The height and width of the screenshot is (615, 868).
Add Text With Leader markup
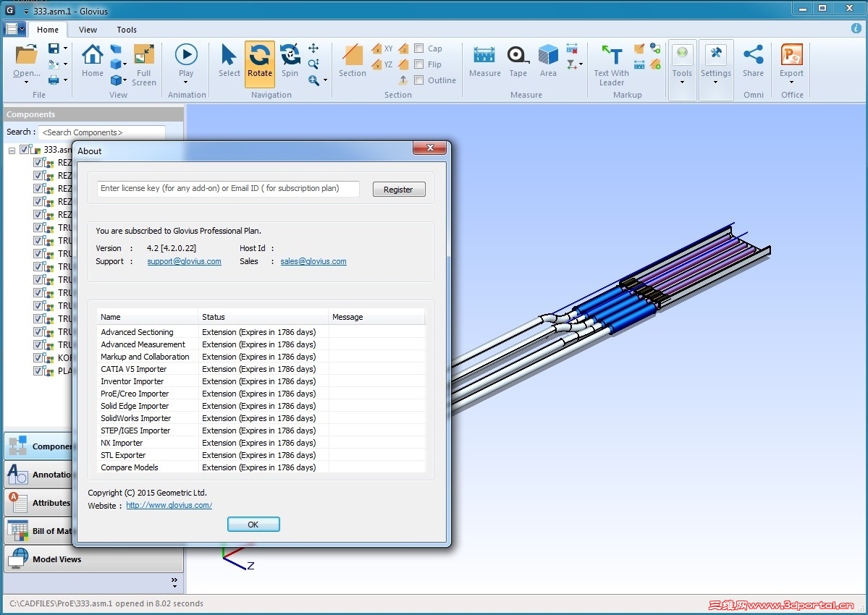click(x=612, y=55)
